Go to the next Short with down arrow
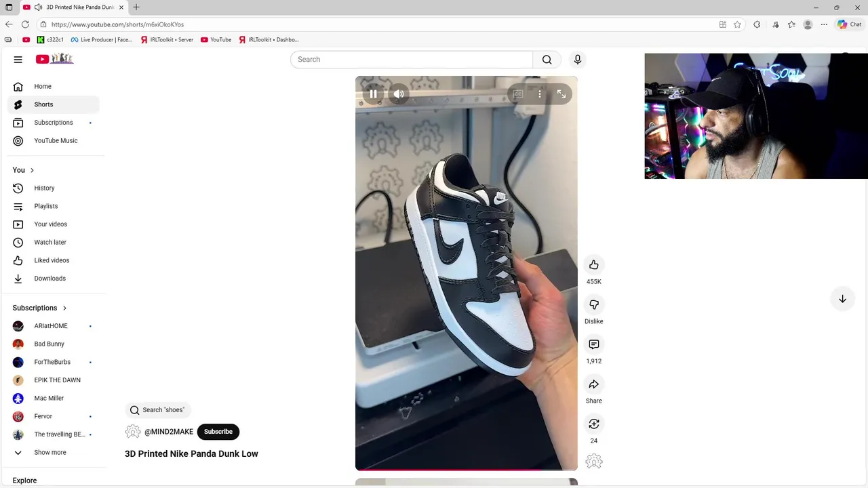The height and width of the screenshot is (488, 868). click(x=842, y=299)
